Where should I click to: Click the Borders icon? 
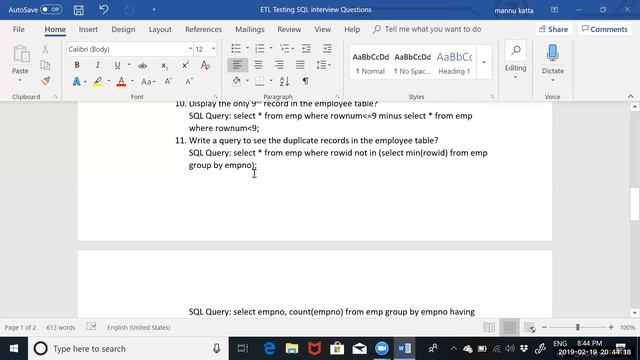click(260, 81)
